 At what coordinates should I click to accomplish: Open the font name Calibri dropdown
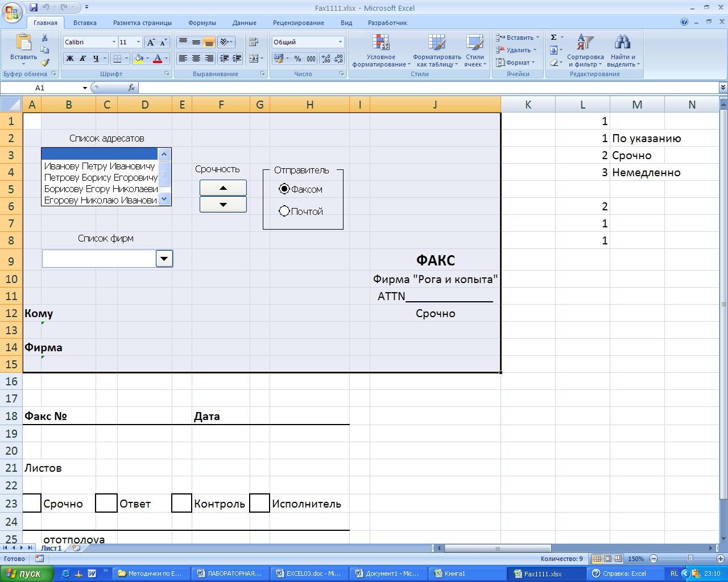point(114,42)
